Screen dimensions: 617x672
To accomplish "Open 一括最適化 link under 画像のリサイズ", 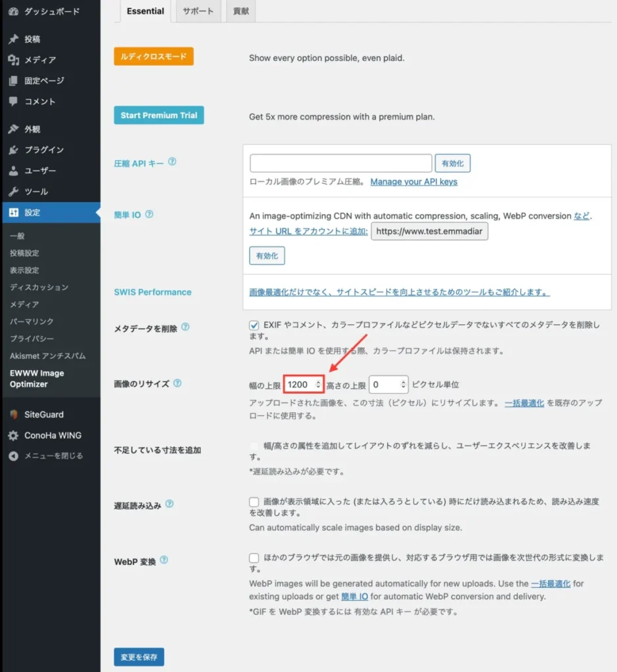I will 524,403.
